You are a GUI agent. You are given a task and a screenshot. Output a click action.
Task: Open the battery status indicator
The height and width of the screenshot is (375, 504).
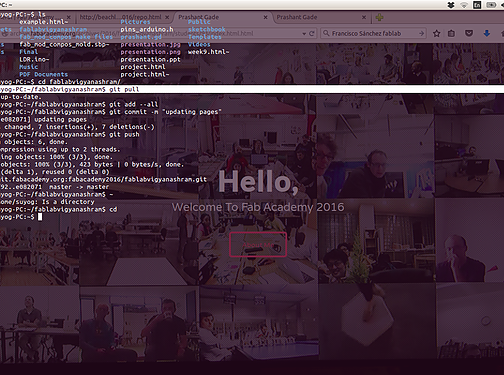click(x=491, y=5)
